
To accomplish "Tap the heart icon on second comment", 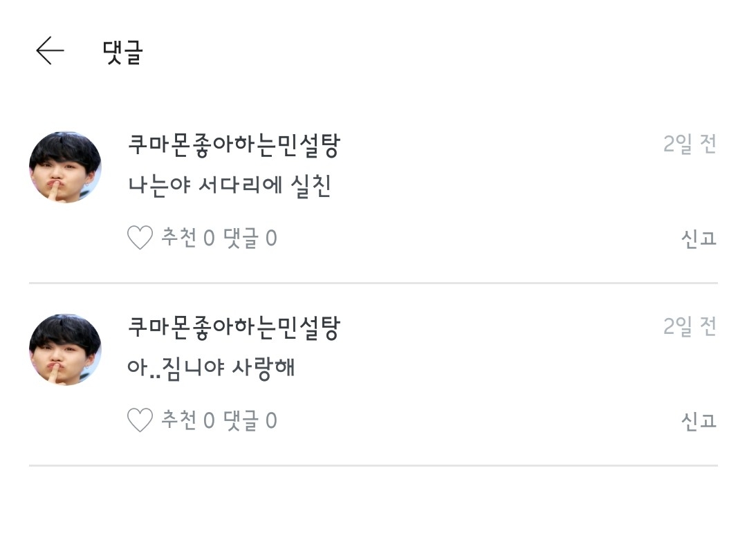I will coord(140,420).
